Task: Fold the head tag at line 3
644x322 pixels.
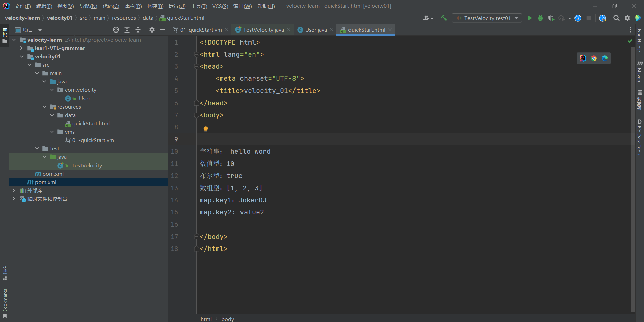Action: (x=197, y=67)
